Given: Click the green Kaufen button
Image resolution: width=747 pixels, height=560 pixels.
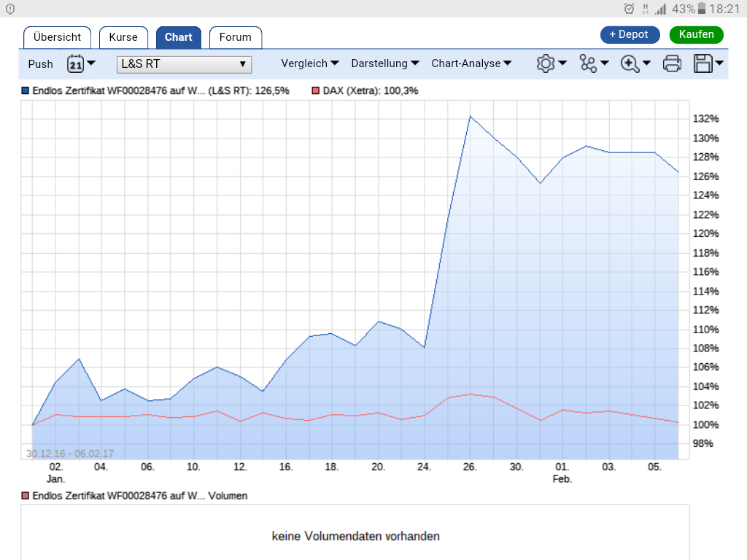Looking at the screenshot, I should click(696, 34).
